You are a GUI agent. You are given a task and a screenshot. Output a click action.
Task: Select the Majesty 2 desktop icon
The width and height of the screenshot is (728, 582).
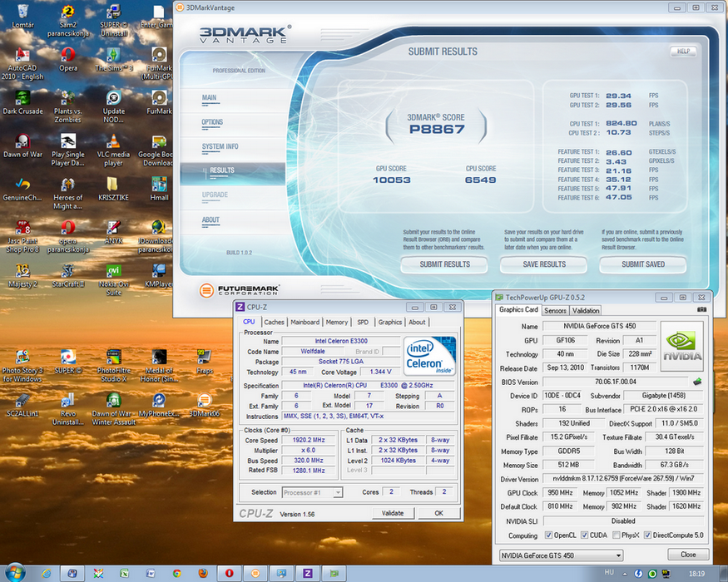coord(22,274)
